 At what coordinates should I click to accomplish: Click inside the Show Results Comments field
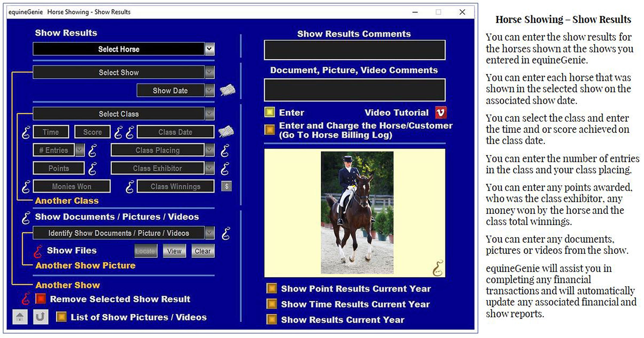(x=355, y=50)
